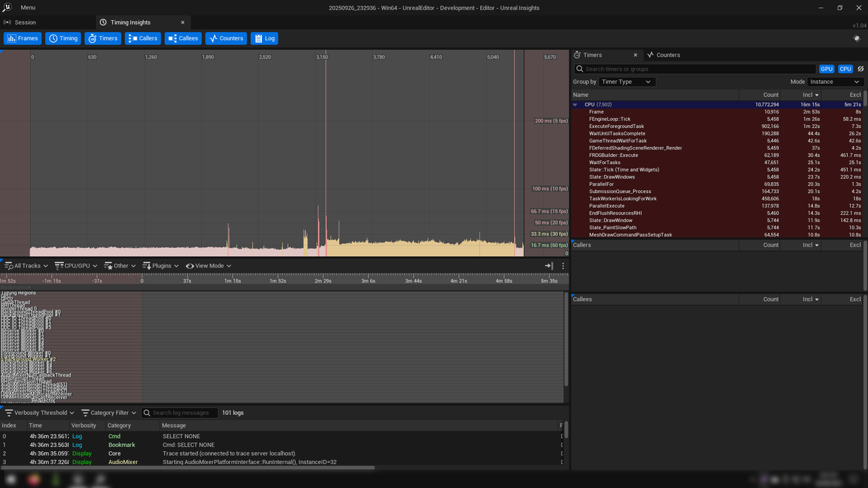The image size is (868, 488).
Task: Open the Mode Instance dropdown
Action: click(835, 82)
